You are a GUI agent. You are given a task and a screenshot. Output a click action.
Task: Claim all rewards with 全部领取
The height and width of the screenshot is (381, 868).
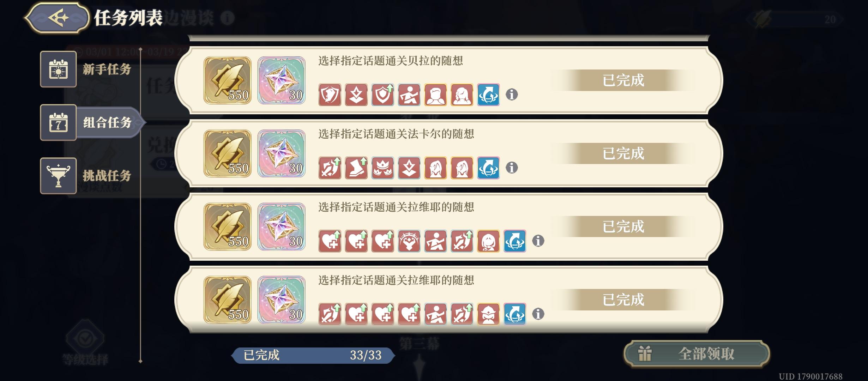[x=697, y=353]
